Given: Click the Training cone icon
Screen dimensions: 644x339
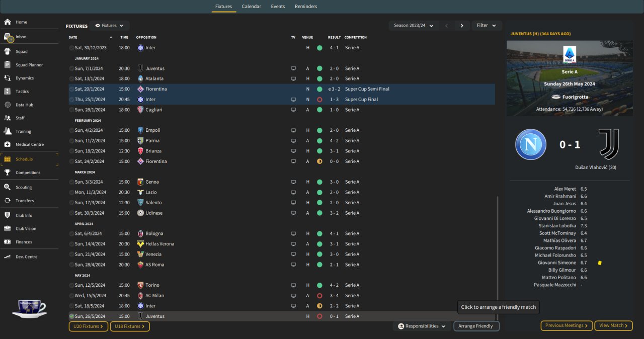Looking at the screenshot, I should point(8,131).
